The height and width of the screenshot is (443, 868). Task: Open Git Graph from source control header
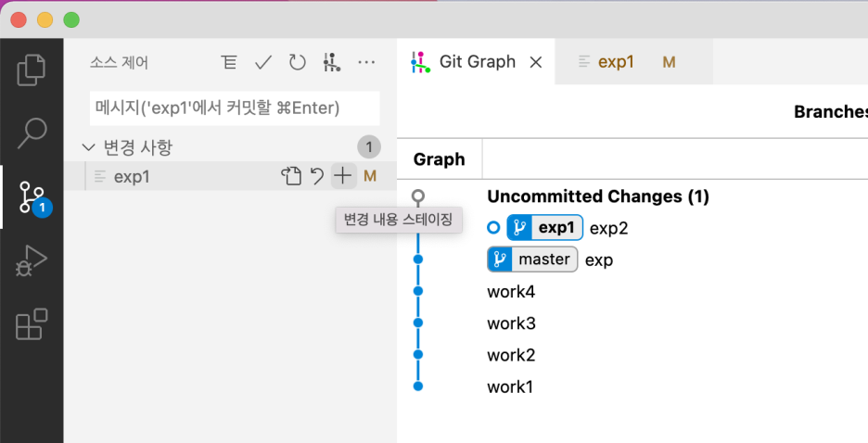pyautogui.click(x=332, y=62)
